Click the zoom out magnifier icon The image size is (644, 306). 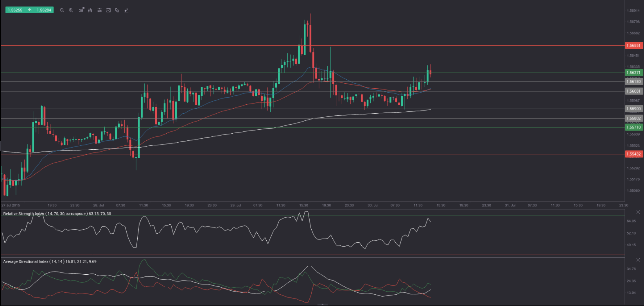pos(62,10)
